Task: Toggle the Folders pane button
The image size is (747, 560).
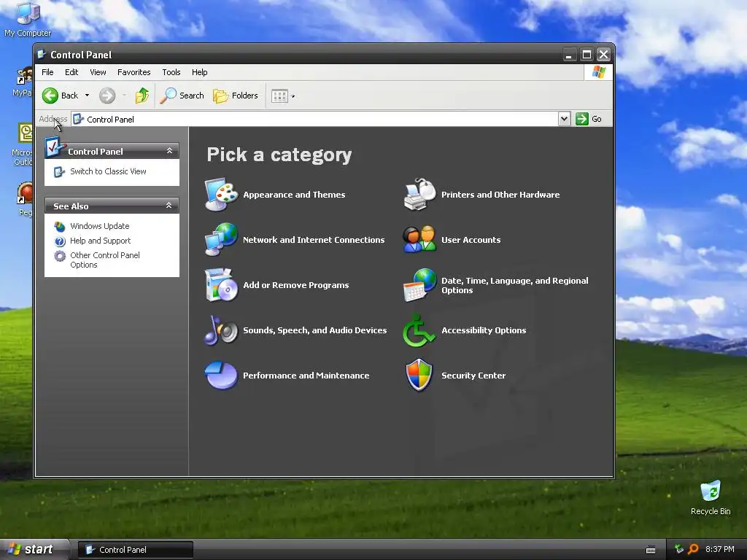Action: click(236, 96)
